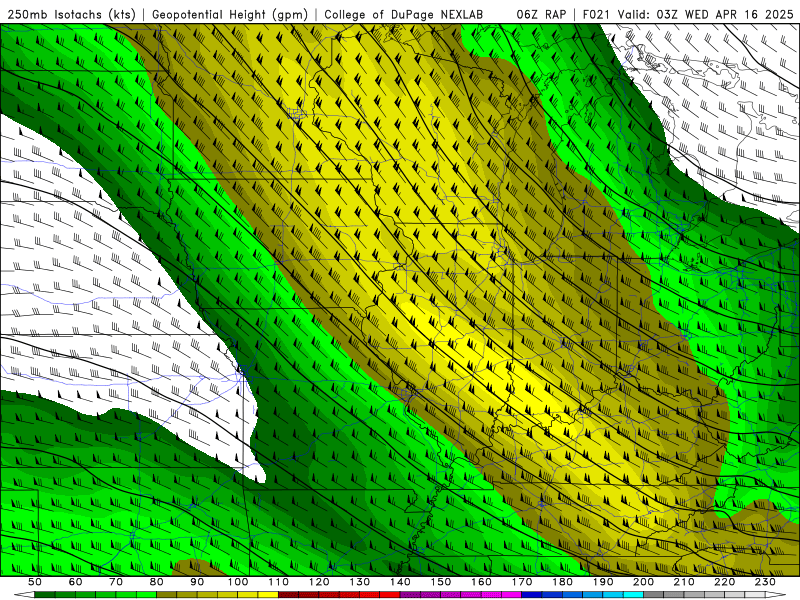
Task: Click the '70' legend label
Action: [x=116, y=582]
